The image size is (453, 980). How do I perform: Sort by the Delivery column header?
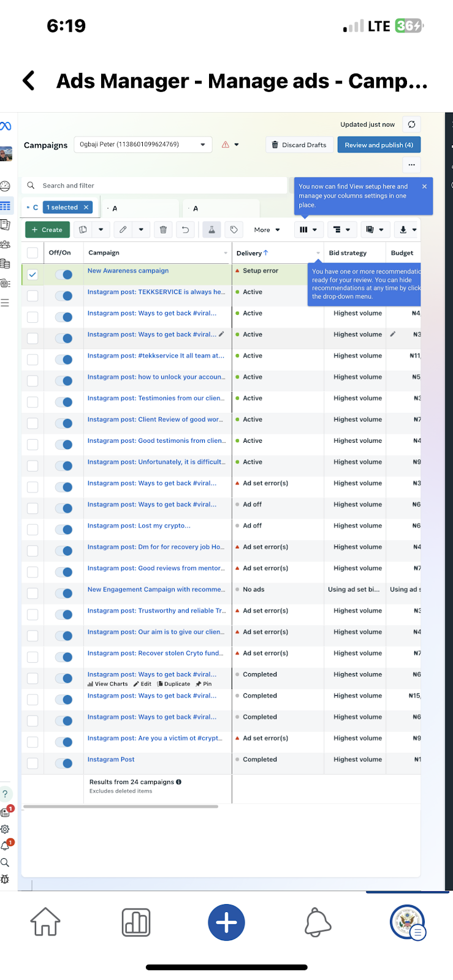tap(252, 253)
